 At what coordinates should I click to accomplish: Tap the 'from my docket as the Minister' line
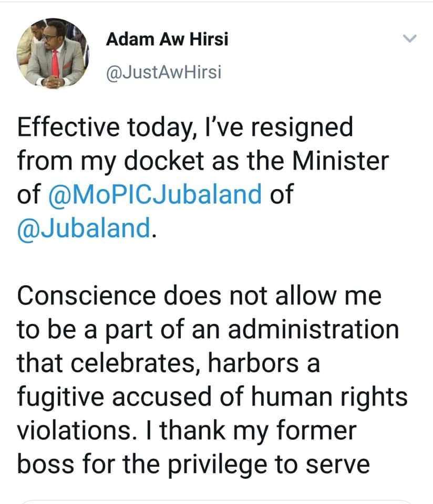pos(203,161)
